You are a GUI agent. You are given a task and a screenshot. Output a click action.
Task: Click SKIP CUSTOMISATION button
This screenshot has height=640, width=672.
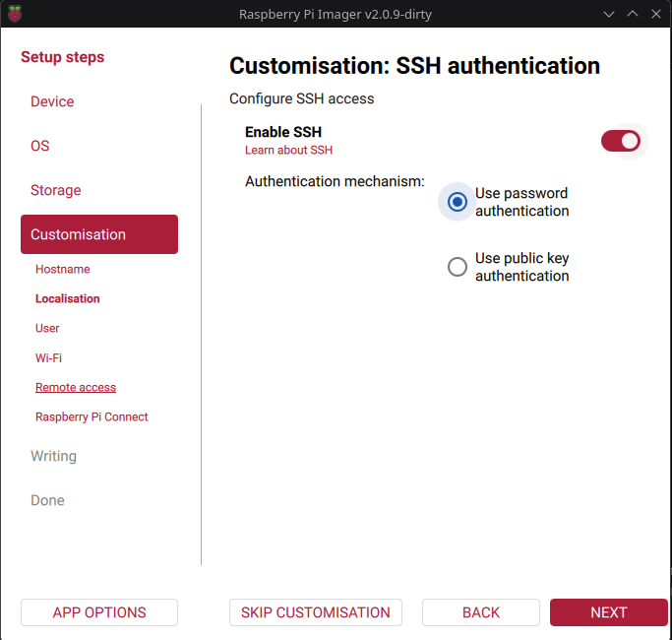[x=316, y=612]
